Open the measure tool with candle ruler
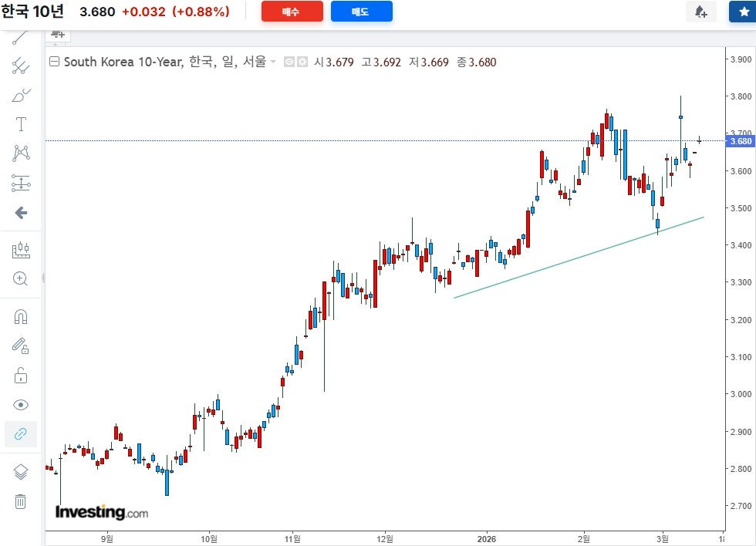This screenshot has height=546, width=756. tap(21, 250)
